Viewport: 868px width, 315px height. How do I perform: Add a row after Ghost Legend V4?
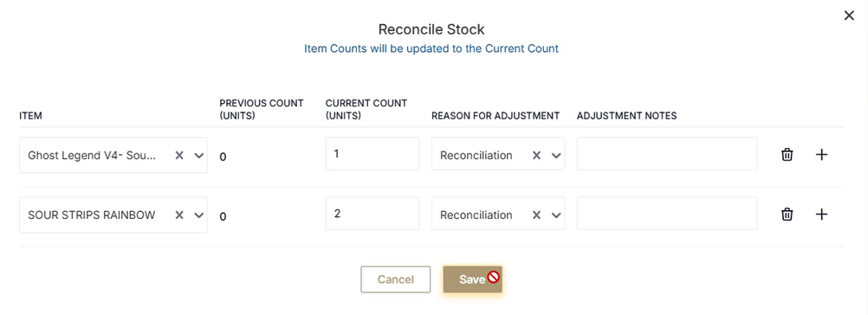tap(822, 155)
